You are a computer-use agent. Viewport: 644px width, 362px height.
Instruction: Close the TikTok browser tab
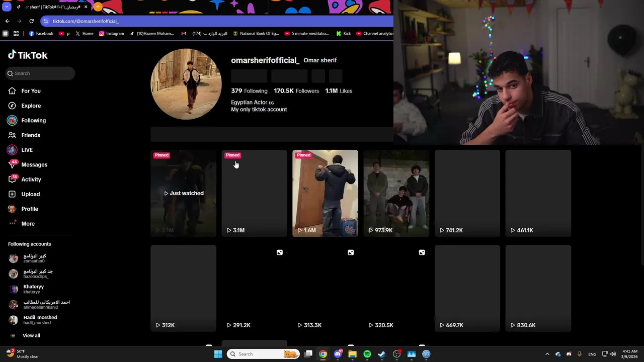point(86,7)
